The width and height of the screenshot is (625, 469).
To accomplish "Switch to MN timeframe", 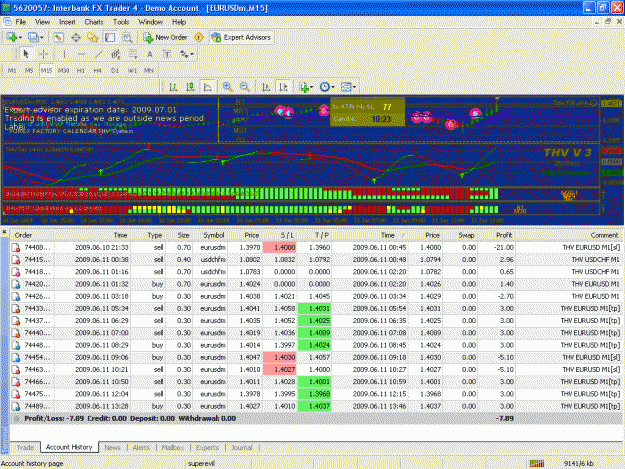I will click(x=149, y=71).
